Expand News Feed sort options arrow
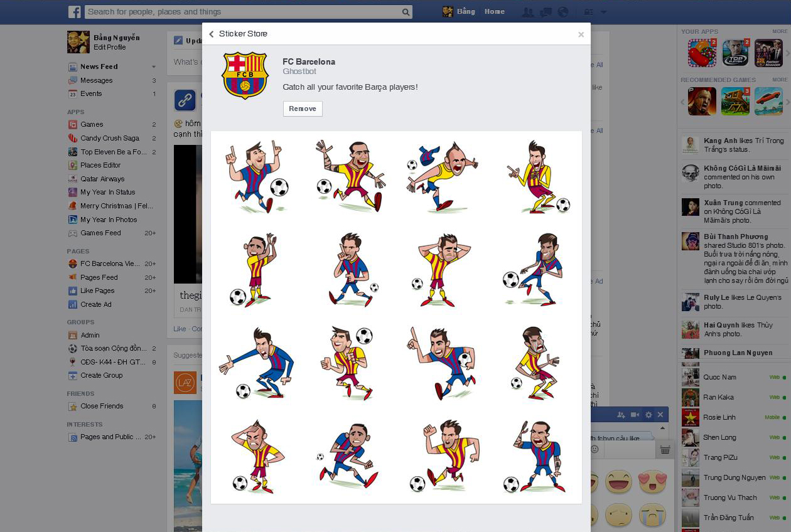 pos(154,66)
